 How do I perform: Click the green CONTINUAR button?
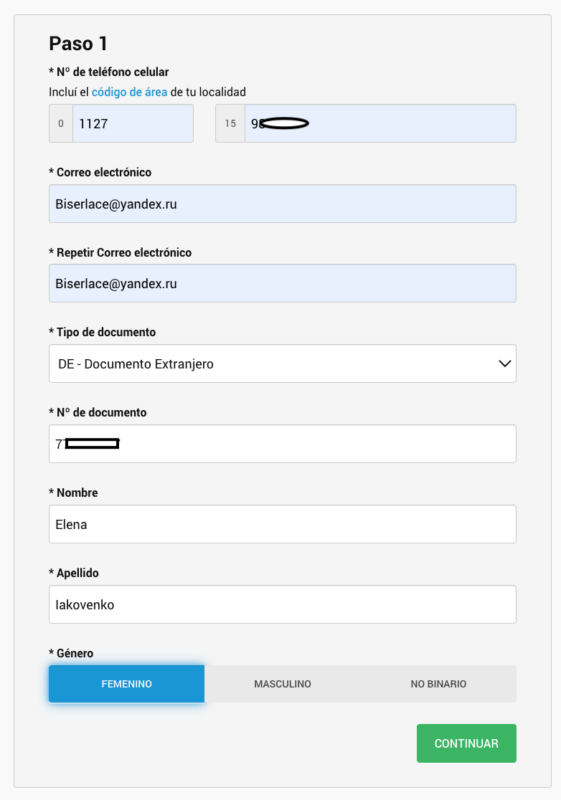(466, 743)
